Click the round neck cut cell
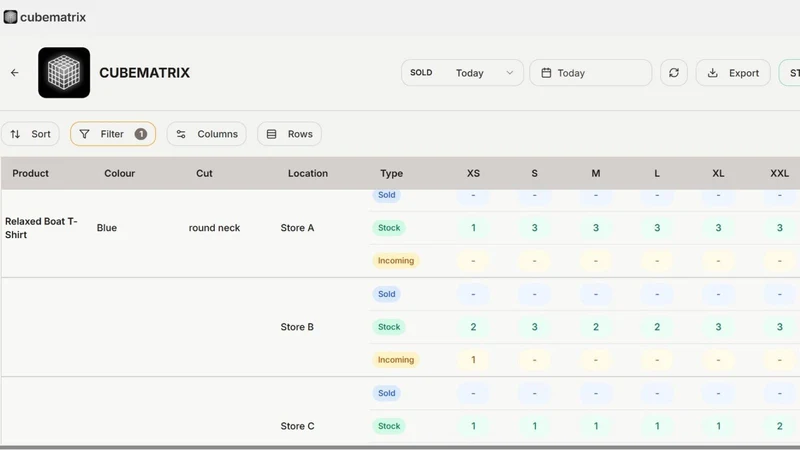The image size is (800, 450). (x=214, y=228)
